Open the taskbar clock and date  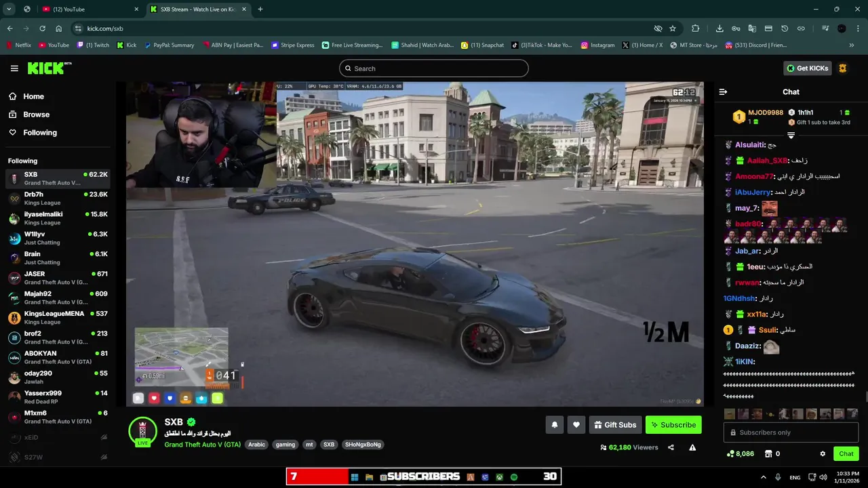848,477
